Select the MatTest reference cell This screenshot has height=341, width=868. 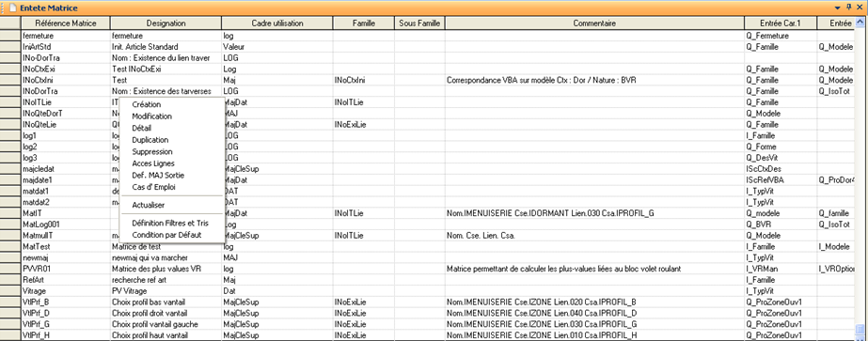click(66, 246)
